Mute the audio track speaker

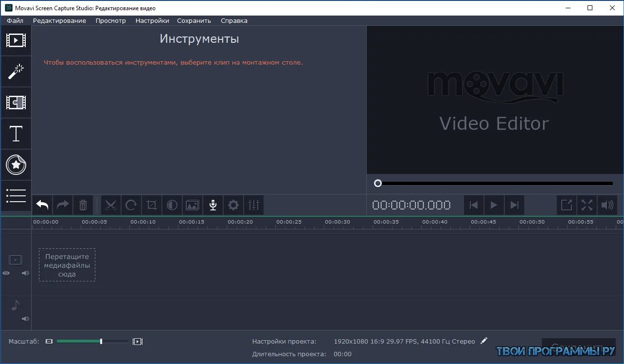[x=25, y=319]
